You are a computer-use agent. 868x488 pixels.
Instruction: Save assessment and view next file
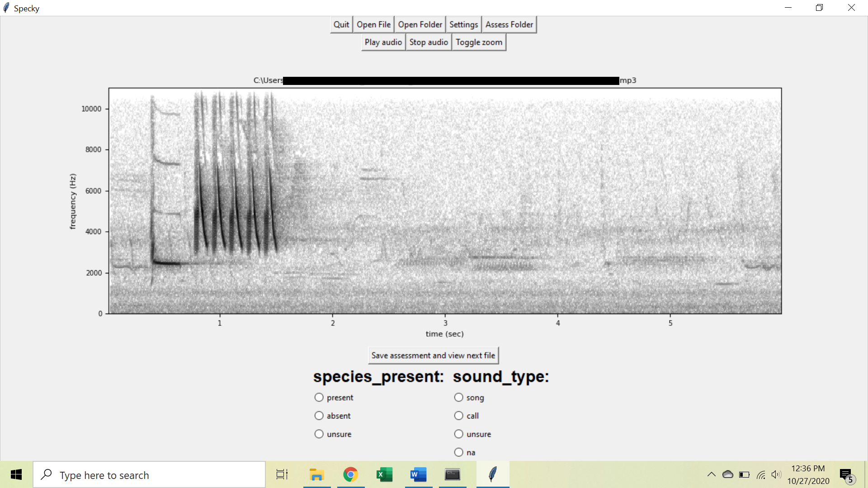[x=433, y=356]
